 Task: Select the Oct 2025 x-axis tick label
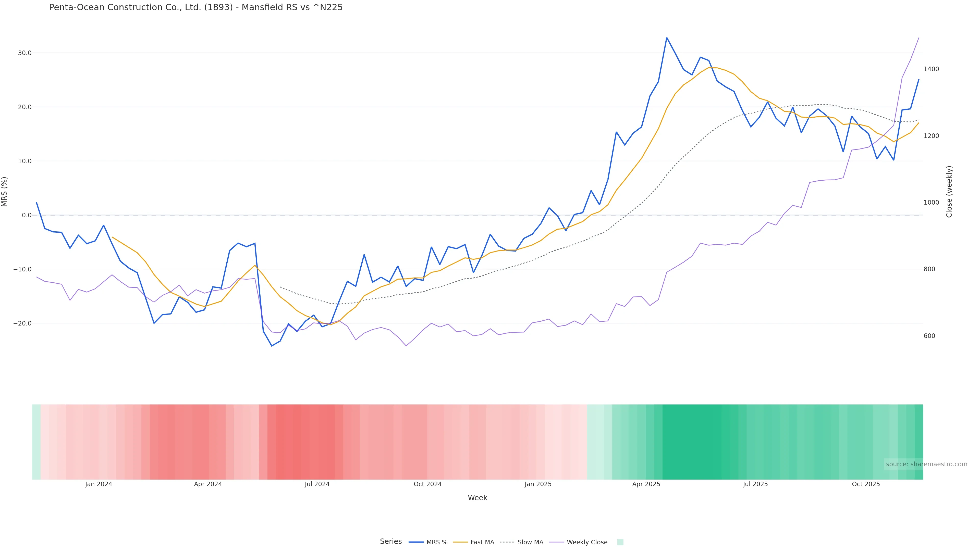pyautogui.click(x=865, y=484)
